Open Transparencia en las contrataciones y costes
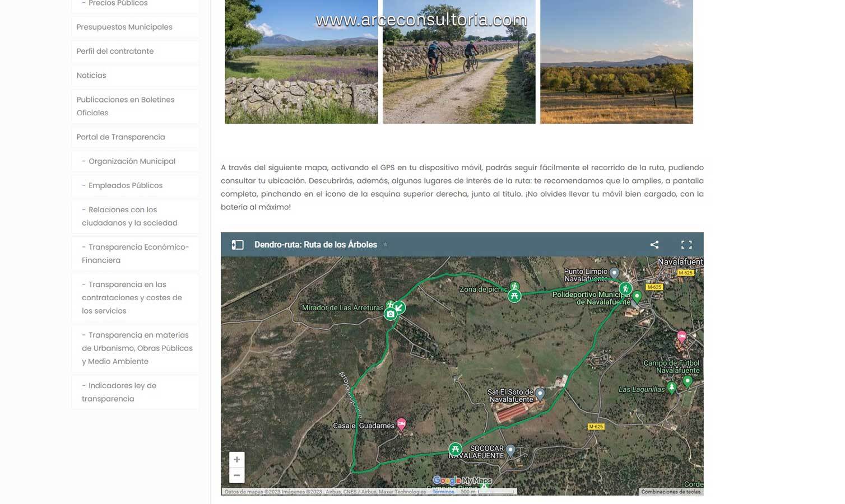 coord(135,297)
